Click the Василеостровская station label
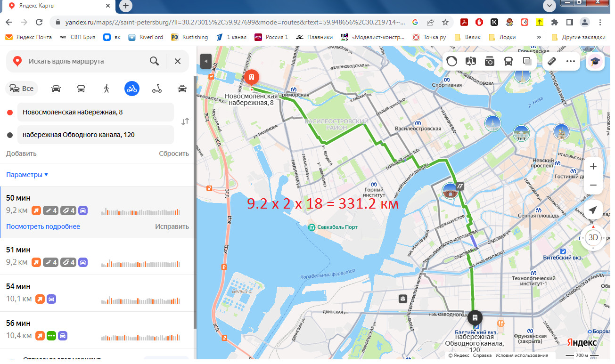This screenshot has width=615, height=364. [x=418, y=129]
